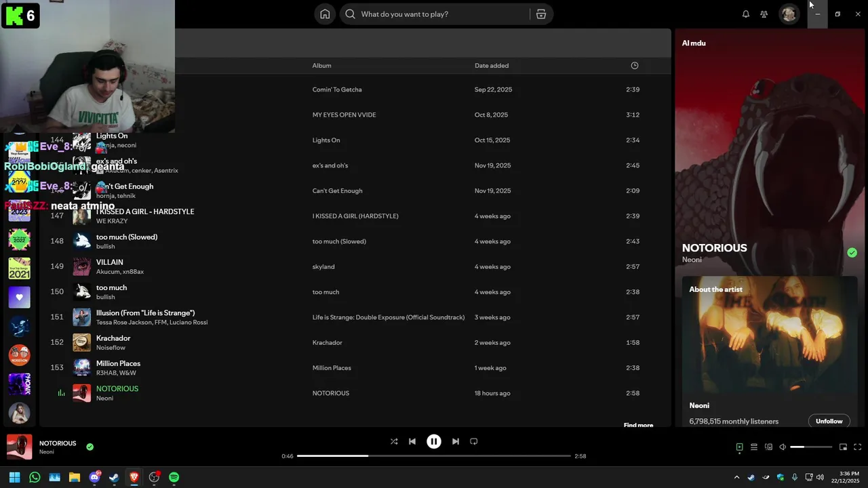This screenshot has width=868, height=488.
Task: Select track 148 too much (Slowed)
Action: (x=355, y=241)
